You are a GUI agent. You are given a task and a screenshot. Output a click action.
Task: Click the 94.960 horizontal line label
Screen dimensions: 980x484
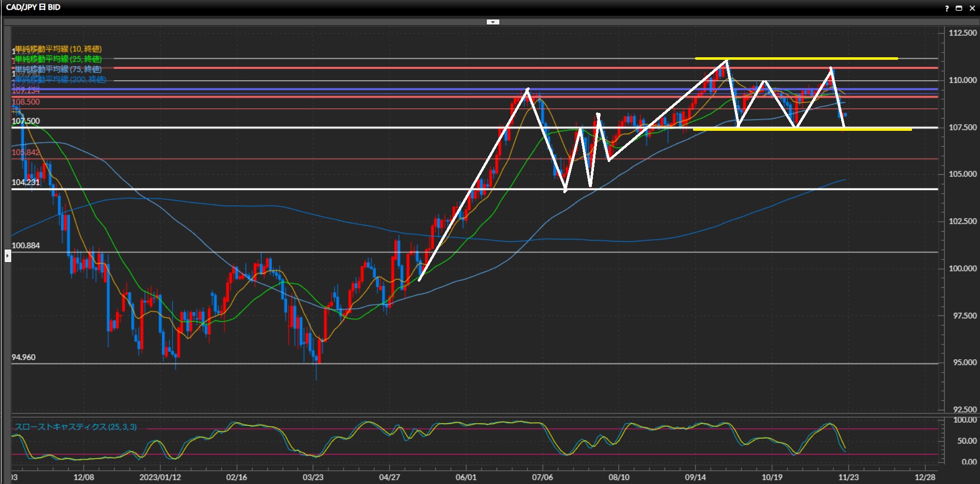(x=23, y=357)
